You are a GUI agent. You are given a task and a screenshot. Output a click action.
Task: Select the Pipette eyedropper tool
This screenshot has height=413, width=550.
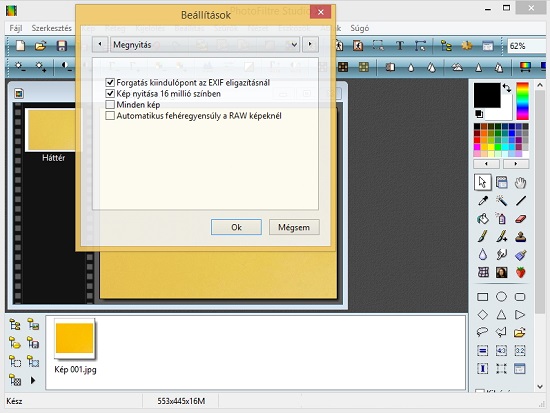pos(483,201)
